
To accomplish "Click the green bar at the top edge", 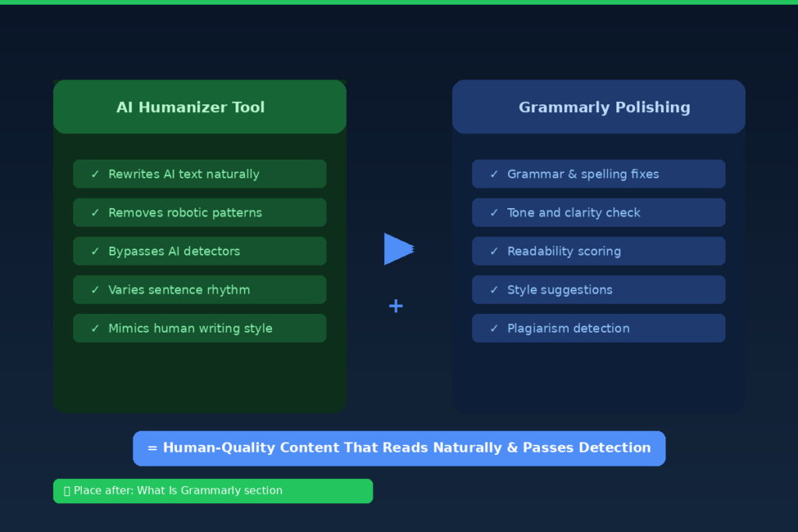I will pos(399,2).
